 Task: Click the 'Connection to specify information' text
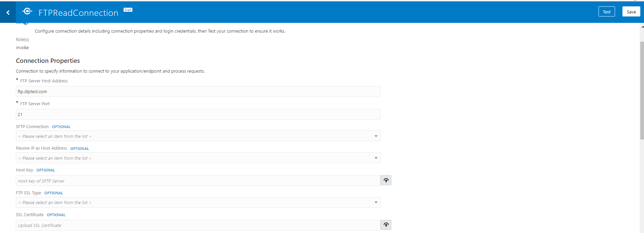[110, 71]
